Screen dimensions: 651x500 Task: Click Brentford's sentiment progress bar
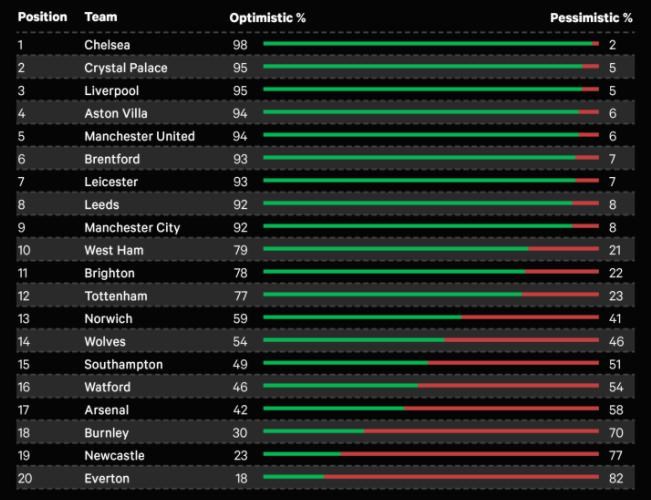click(430, 159)
